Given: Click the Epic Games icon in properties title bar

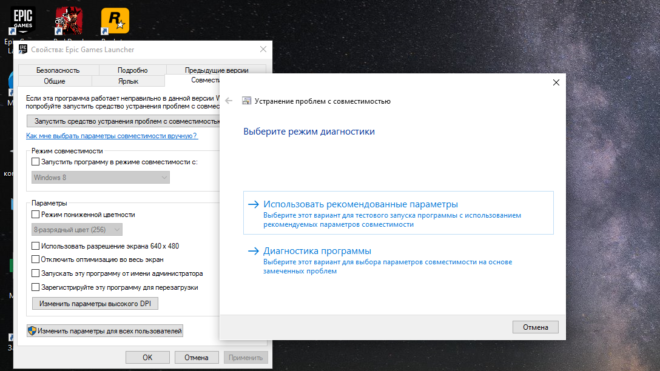Looking at the screenshot, I should pos(23,49).
